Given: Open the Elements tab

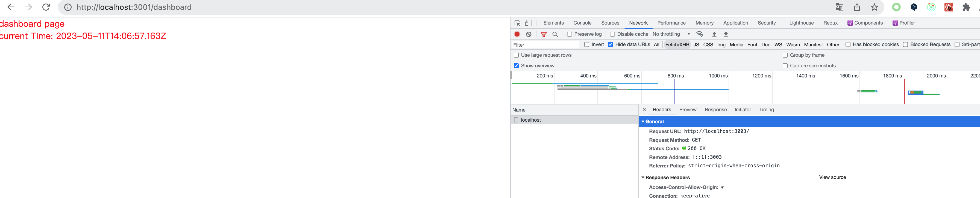Looking at the screenshot, I should click(x=553, y=23).
